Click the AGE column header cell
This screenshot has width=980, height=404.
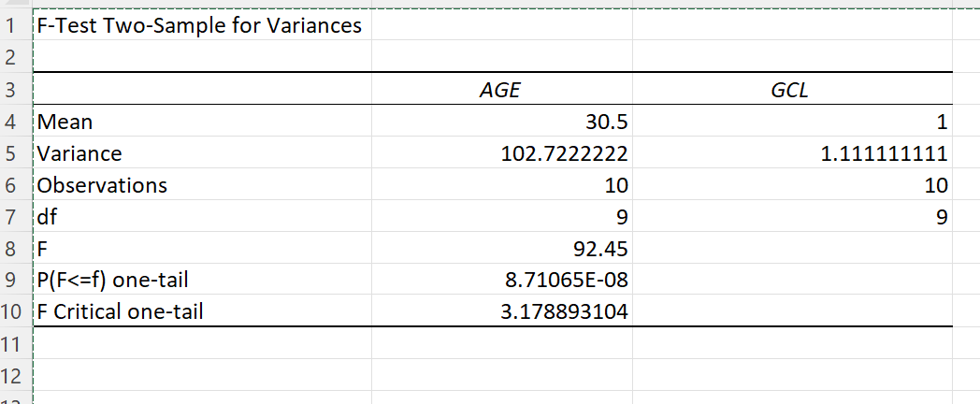502,89
